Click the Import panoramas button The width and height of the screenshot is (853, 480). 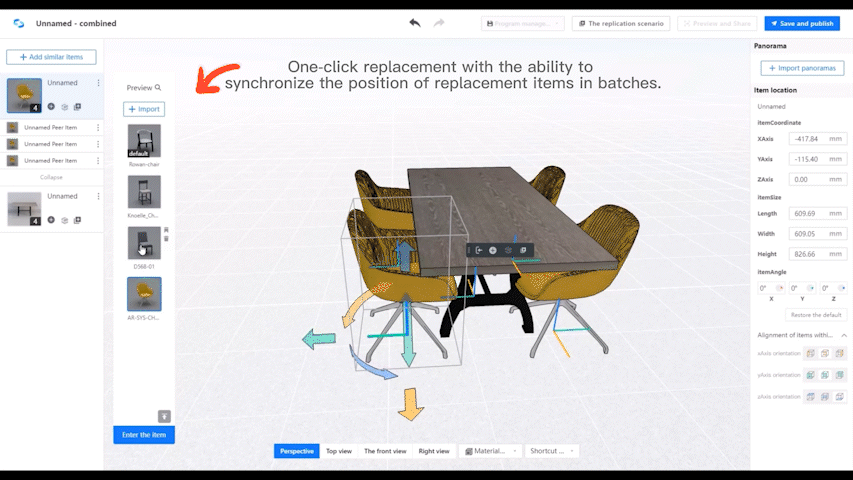coord(802,68)
